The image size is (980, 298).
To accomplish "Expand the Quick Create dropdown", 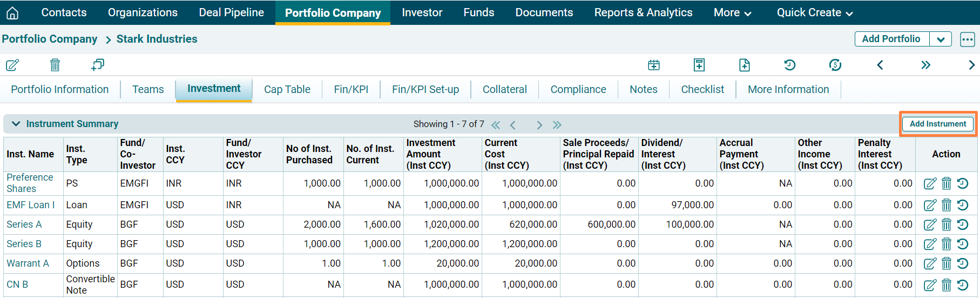I will pos(814,13).
